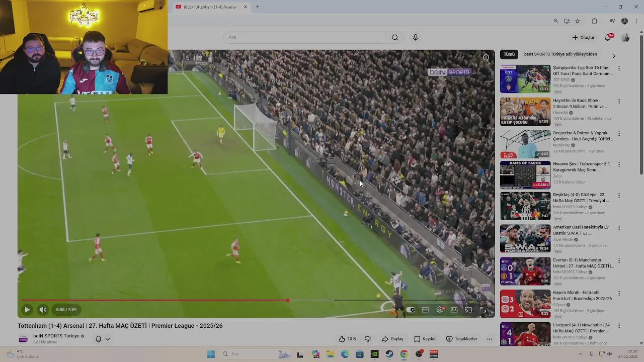The image size is (644, 362).
Task: Open options for Beşiktaş (4-0) Göztepe video
Action: (619, 195)
